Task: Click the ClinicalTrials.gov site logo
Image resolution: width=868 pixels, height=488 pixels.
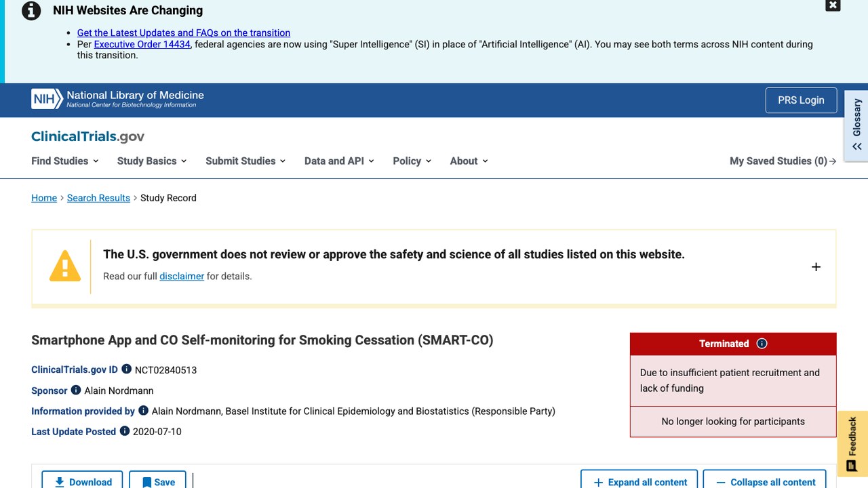Action: pos(88,136)
